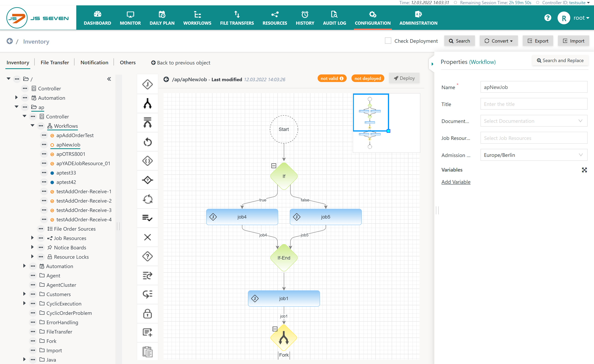Click the job icon inside job4 node
This screenshot has height=364, width=594.
click(x=213, y=217)
